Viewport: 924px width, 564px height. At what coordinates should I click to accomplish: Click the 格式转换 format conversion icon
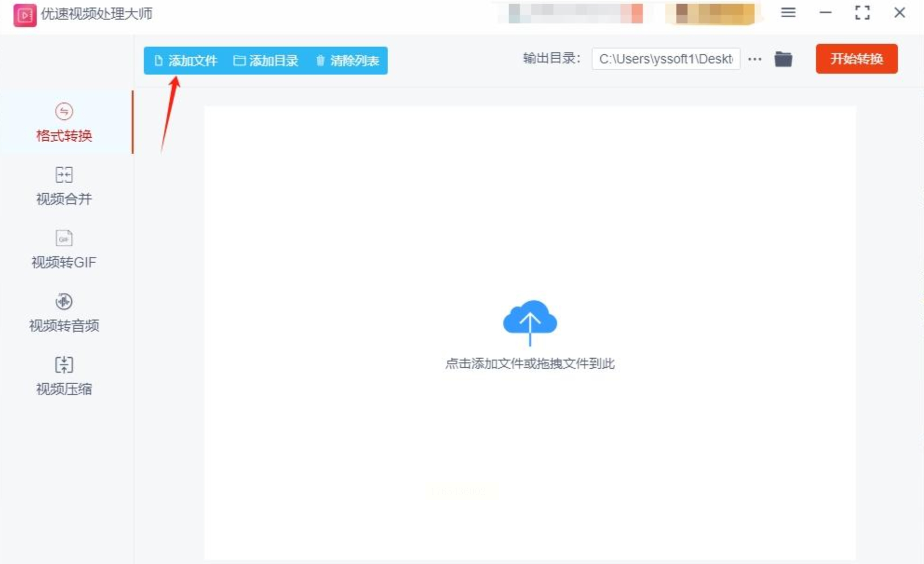64,112
